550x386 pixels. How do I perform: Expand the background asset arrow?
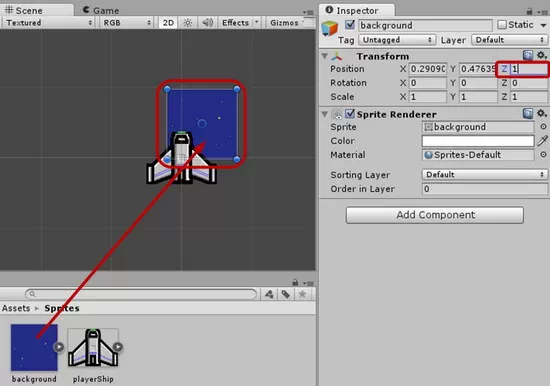[59, 347]
